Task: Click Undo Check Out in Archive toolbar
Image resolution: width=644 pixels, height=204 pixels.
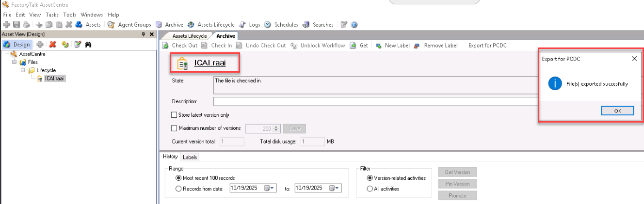Action: tap(261, 46)
